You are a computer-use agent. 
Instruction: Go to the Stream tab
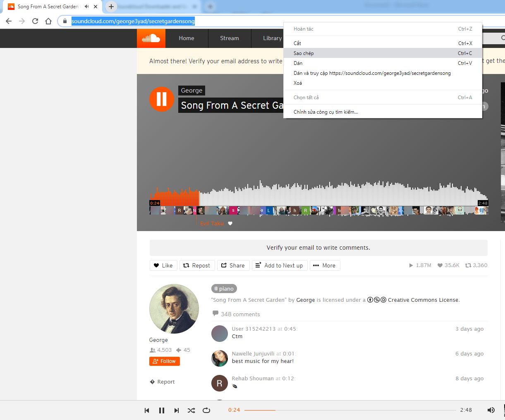(x=230, y=38)
